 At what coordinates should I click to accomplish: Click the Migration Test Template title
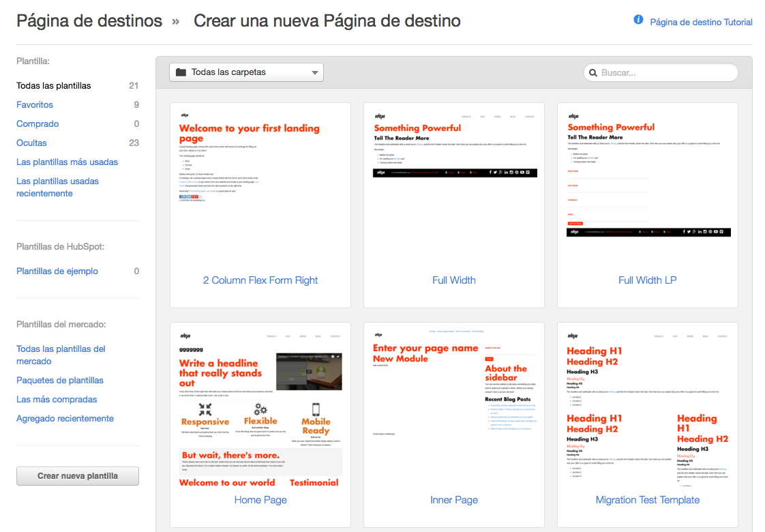coord(647,500)
